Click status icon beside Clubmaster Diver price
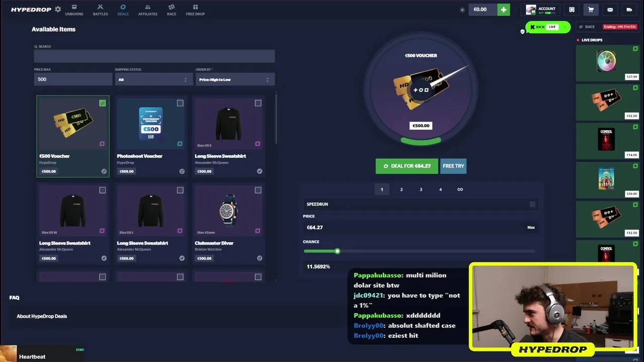 point(260,258)
